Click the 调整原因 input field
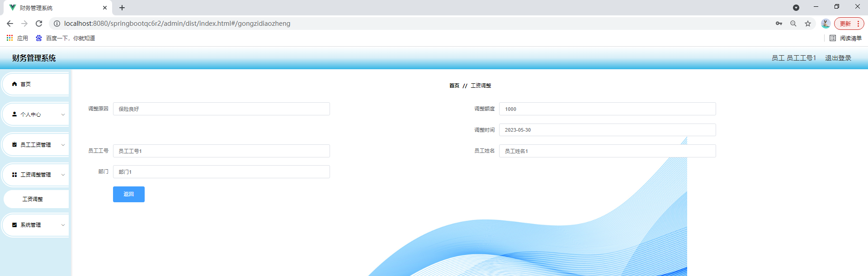Image resolution: width=868 pixels, height=276 pixels. (221, 109)
